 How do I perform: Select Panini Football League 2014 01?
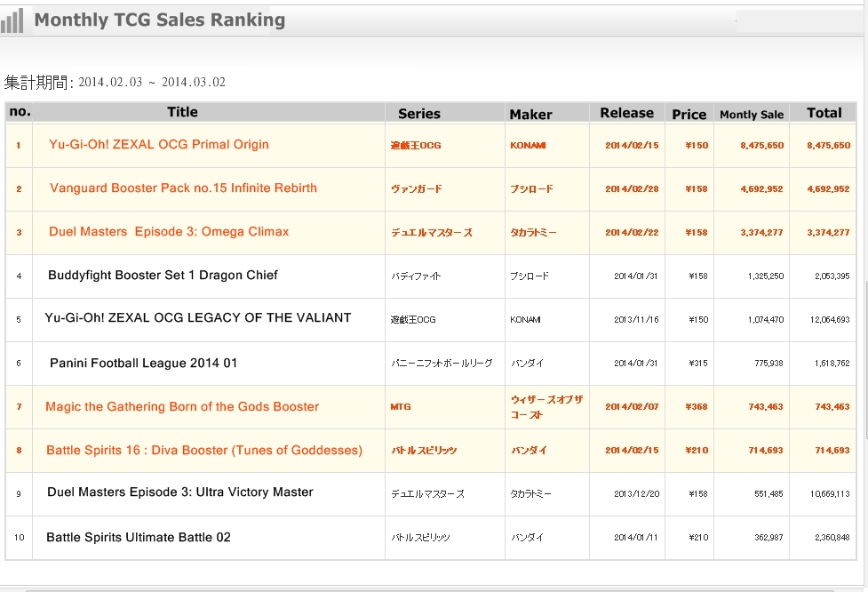pos(143,364)
